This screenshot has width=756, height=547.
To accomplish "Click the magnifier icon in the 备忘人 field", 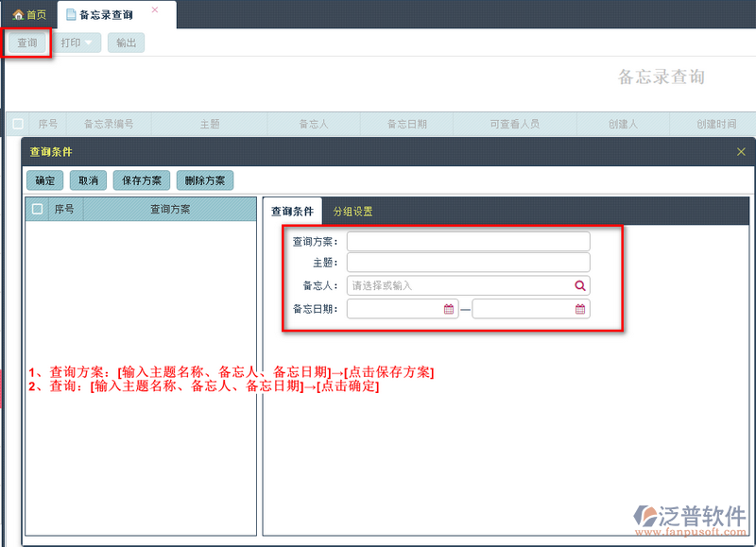I will (x=579, y=284).
